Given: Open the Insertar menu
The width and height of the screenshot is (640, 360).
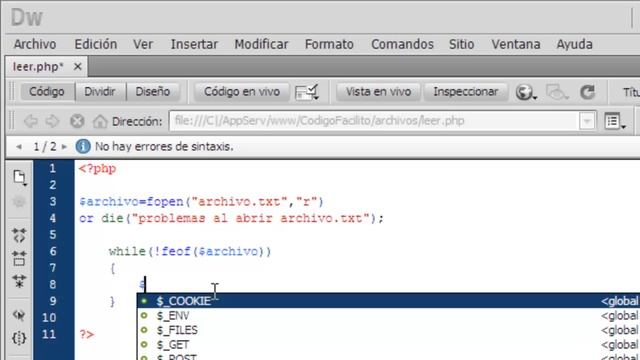Looking at the screenshot, I should [194, 44].
